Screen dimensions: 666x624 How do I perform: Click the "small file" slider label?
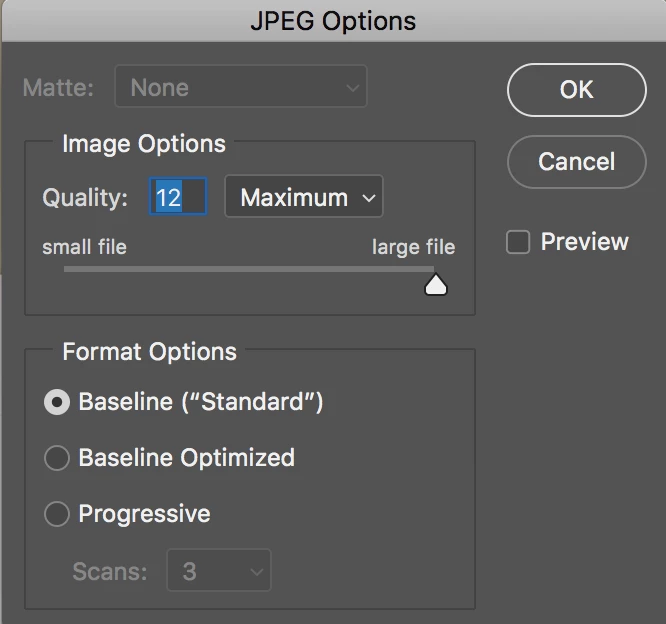(x=84, y=247)
